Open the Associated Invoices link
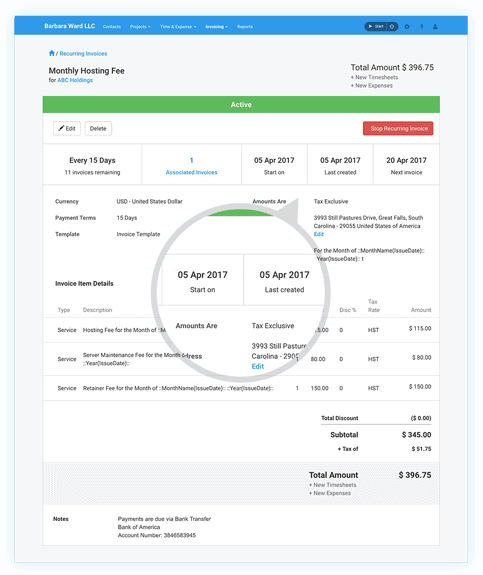The image size is (483, 575). click(191, 172)
